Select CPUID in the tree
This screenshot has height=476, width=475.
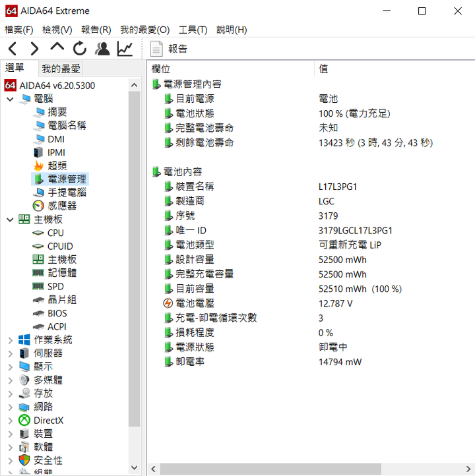point(60,246)
